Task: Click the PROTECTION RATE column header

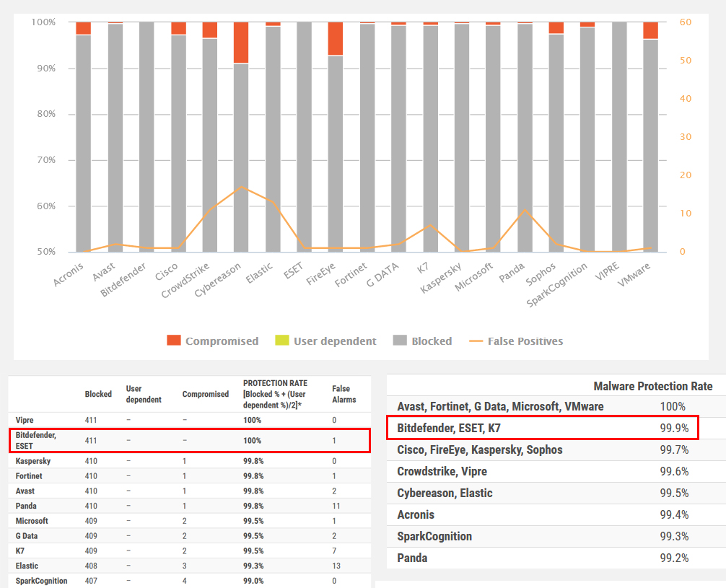Action: pyautogui.click(x=276, y=394)
